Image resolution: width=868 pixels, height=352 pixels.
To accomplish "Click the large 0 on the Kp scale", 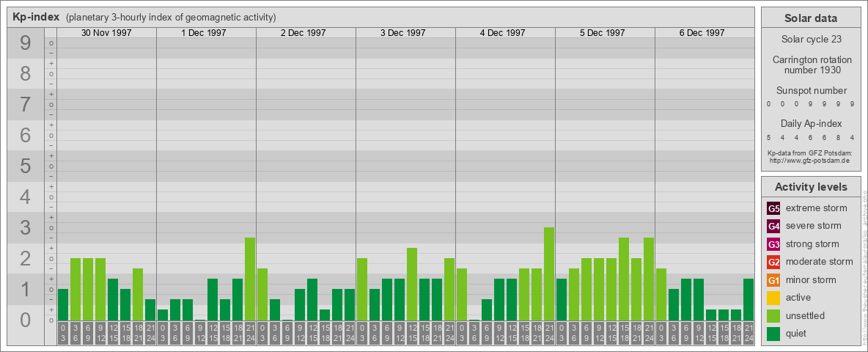I will pyautogui.click(x=26, y=319).
